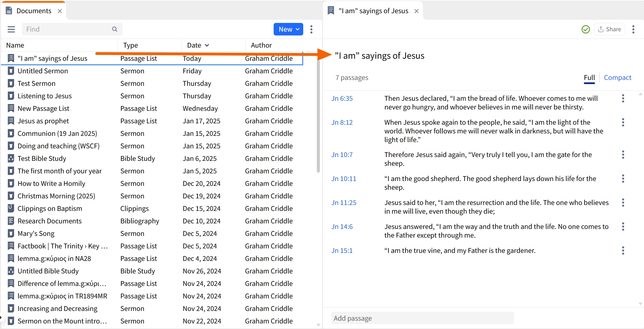Open the New document dropdown
Image resolution: width=644 pixels, height=329 pixels.
[288, 29]
